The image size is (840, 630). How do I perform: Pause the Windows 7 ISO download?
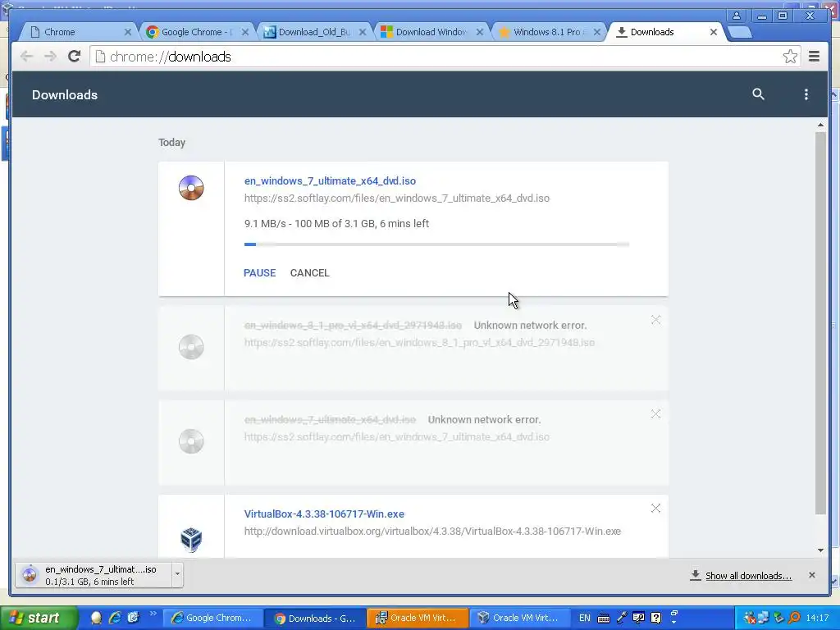[x=260, y=272]
